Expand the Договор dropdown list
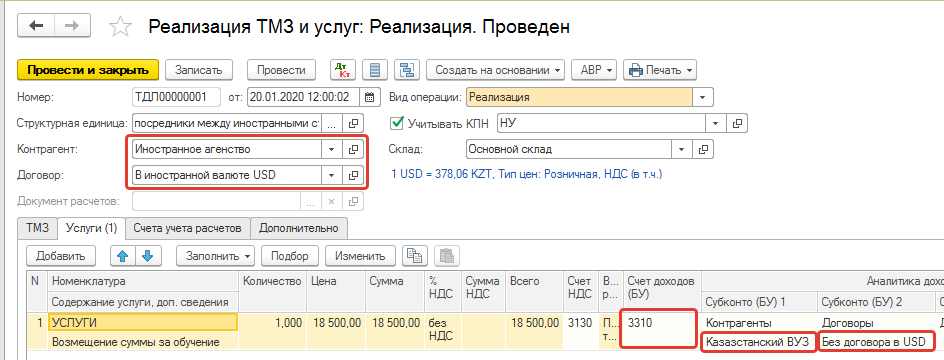The height and width of the screenshot is (360, 944). 332,175
